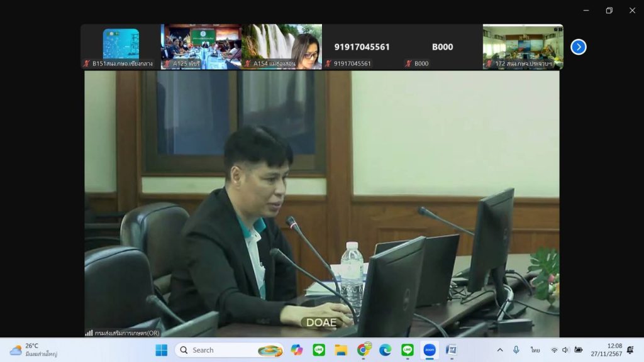Open Copilot from the taskbar

[297, 350]
